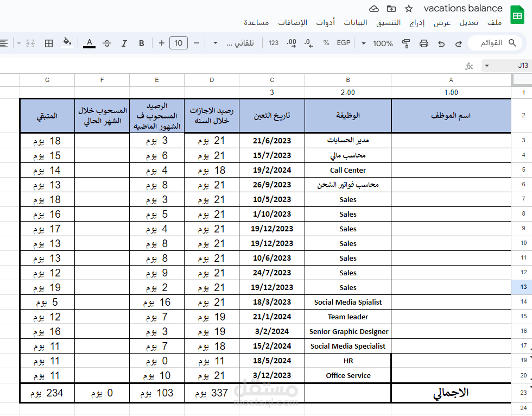Image resolution: width=532 pixels, height=416 pixels.
Task: Increase font size with plus button
Action: 162,43
